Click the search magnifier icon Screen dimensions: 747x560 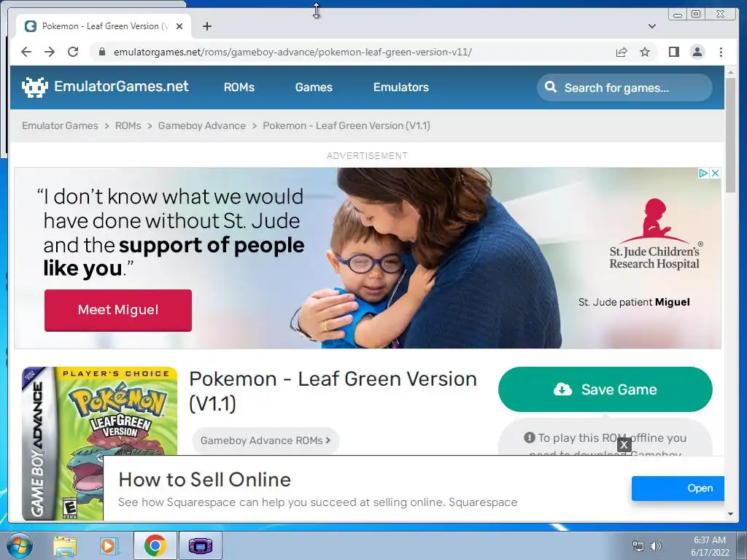[x=550, y=87]
